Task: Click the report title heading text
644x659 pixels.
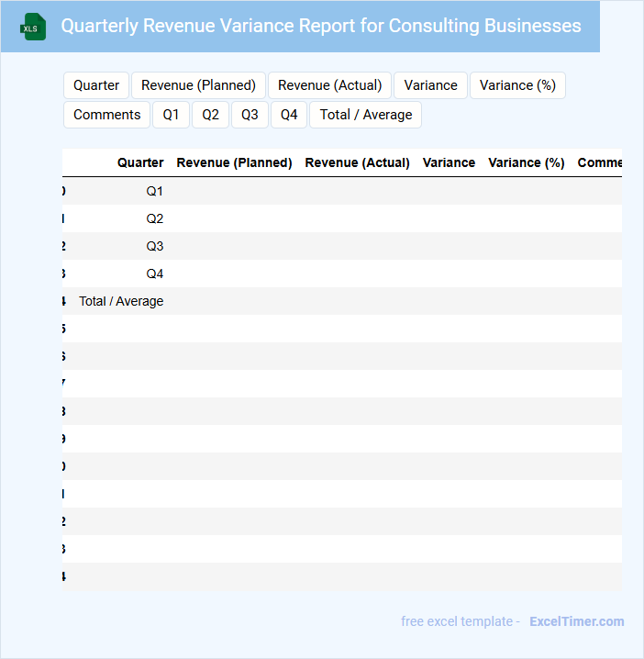Action: (321, 26)
